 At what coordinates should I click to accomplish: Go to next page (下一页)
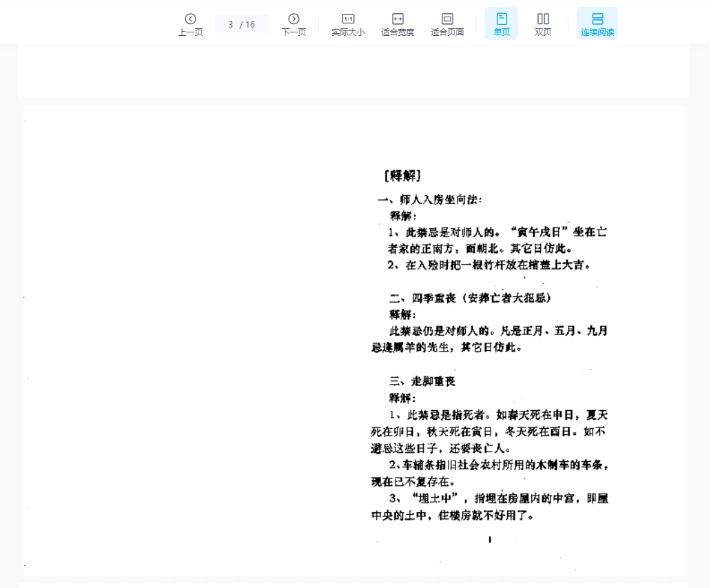[x=294, y=24]
